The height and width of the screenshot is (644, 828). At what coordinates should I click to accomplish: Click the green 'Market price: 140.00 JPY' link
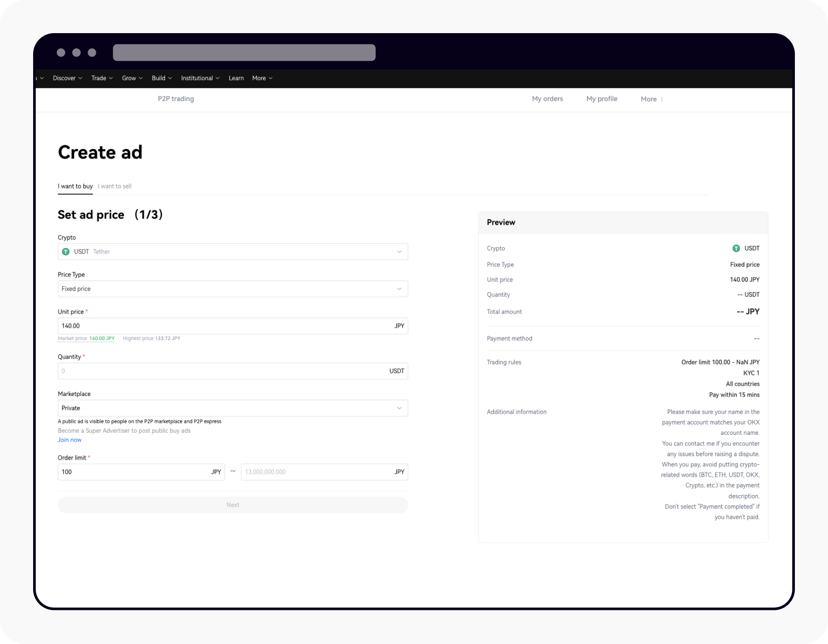pyautogui.click(x=86, y=338)
